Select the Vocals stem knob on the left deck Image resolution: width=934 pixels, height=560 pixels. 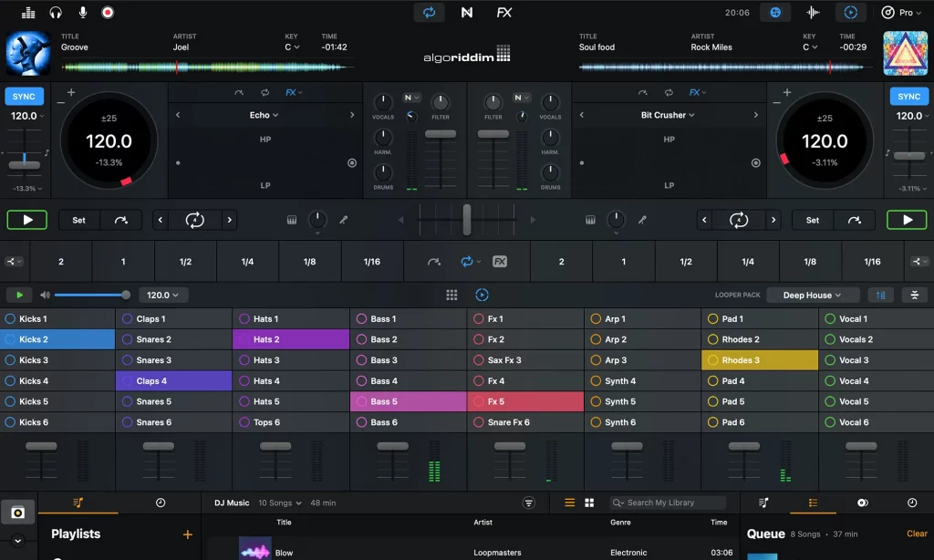click(x=383, y=103)
